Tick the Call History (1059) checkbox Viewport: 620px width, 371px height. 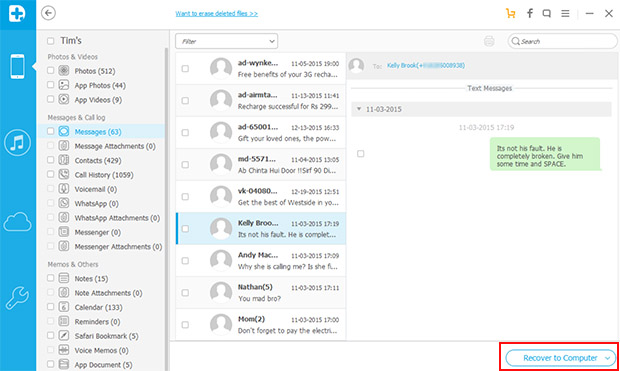[x=51, y=174]
